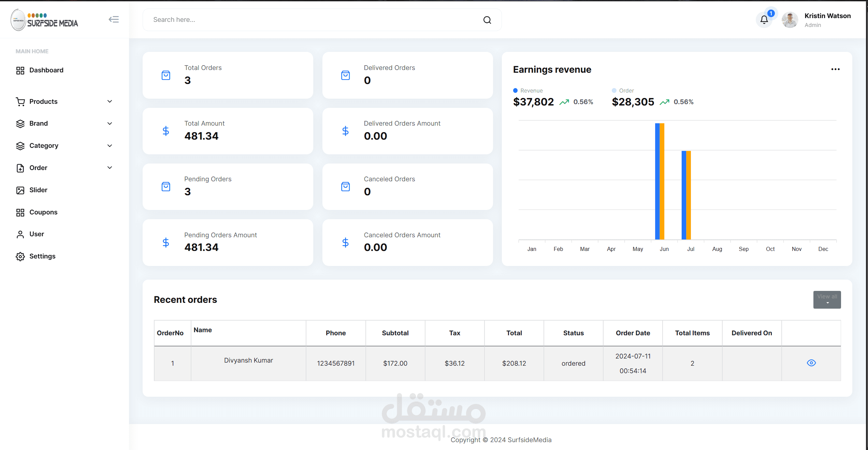The height and width of the screenshot is (450, 868).
Task: Click inside the search input field
Action: click(307, 19)
